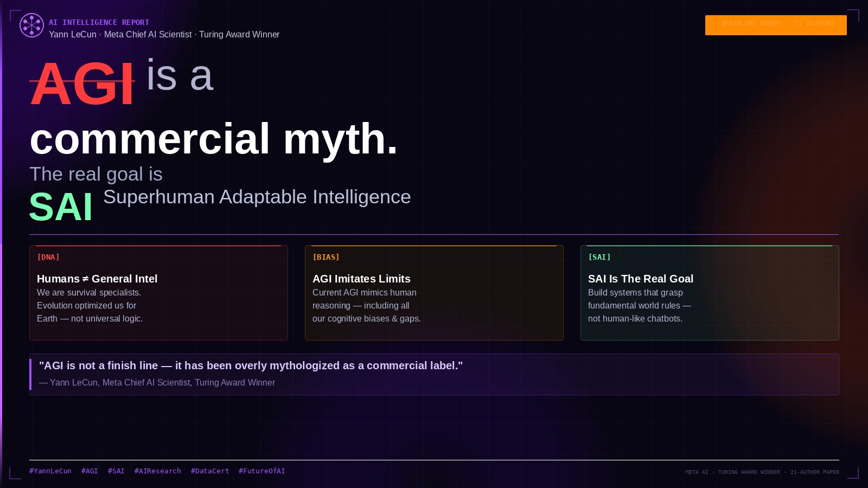Select the AI INTELLIGENCE REPORT header label

[99, 22]
